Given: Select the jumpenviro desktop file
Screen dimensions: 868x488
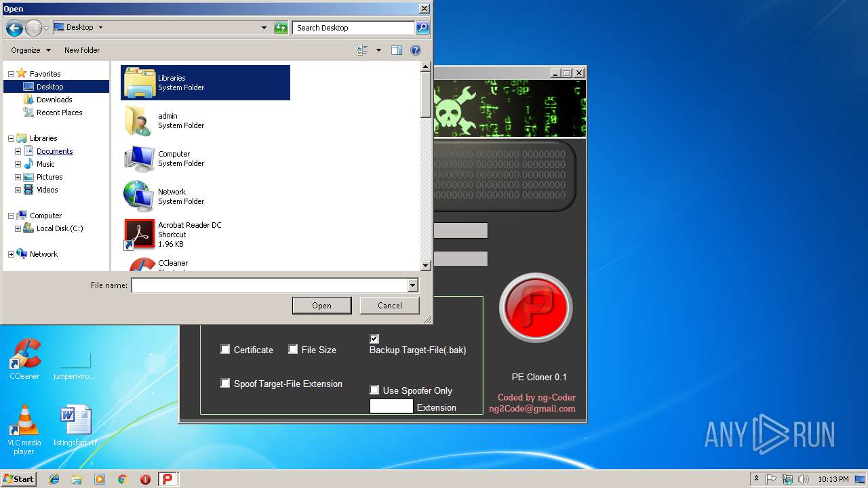Looking at the screenshot, I should 75,366.
